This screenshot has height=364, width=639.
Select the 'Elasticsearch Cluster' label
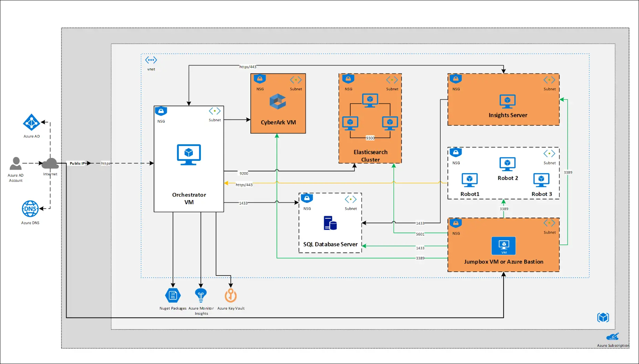[370, 156]
